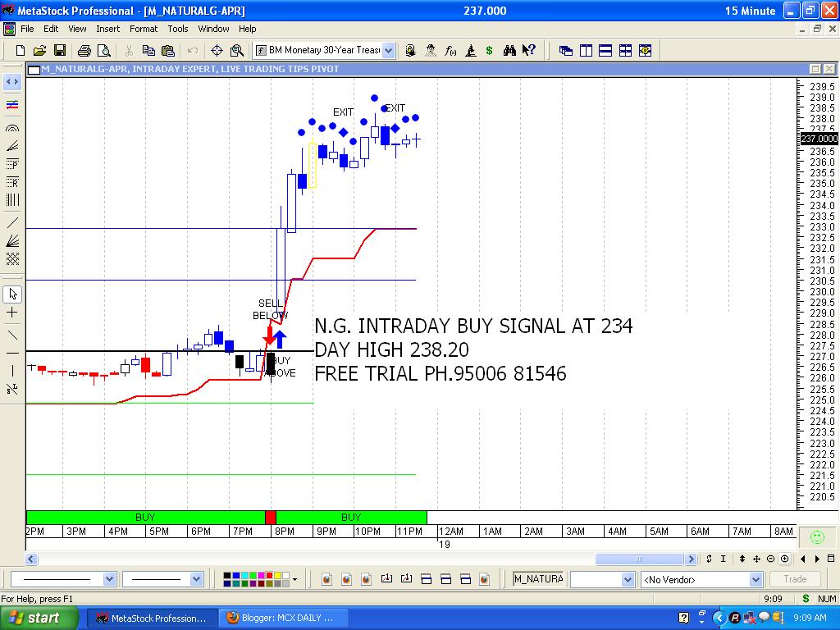Open the Tools menu
Viewport: 840px width, 630px height.
pyautogui.click(x=178, y=29)
